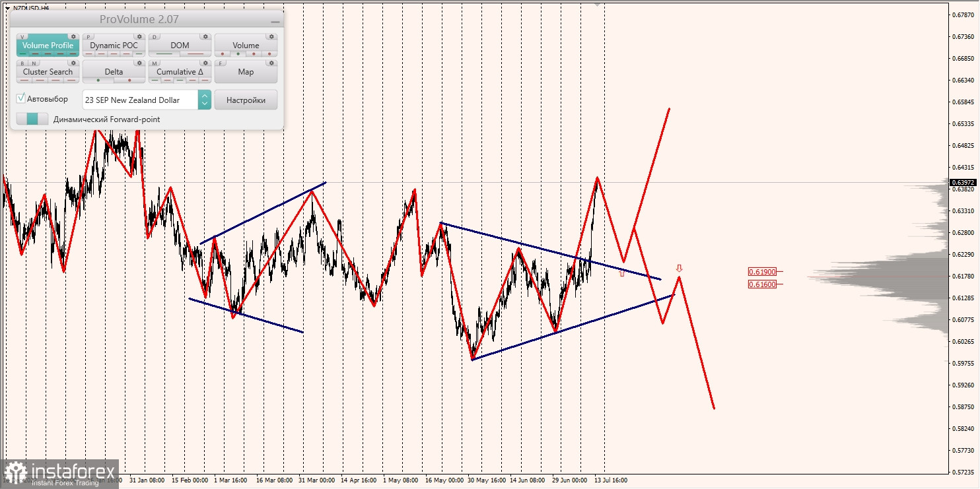Toggle the green-line segment under DOM
Viewport: 980px width, 489px height.
coord(164,54)
